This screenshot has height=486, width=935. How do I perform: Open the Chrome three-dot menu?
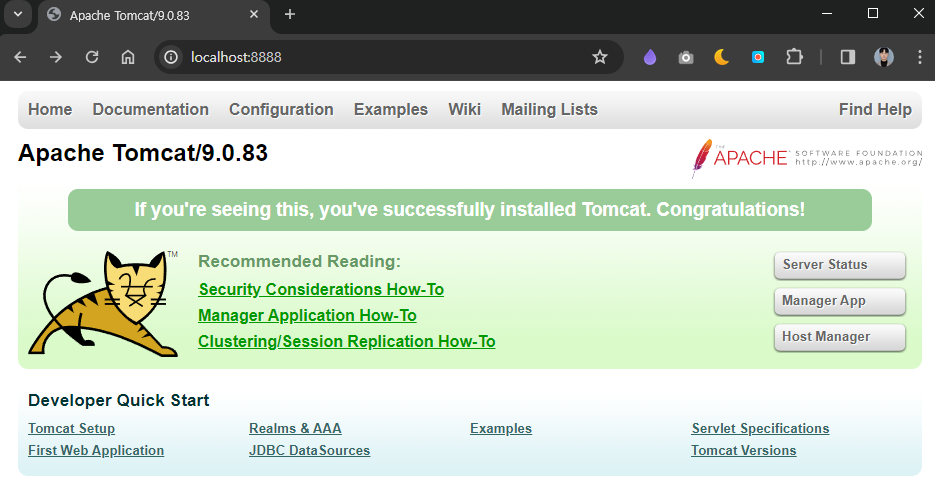pos(919,57)
